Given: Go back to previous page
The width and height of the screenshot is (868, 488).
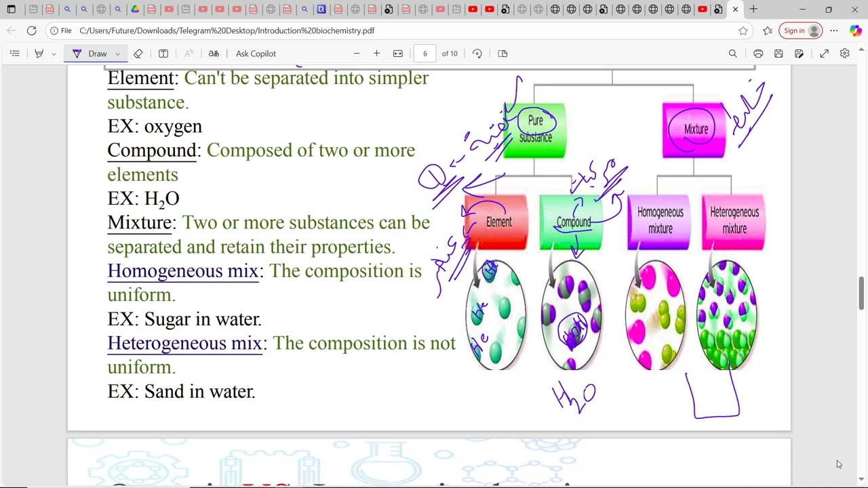Looking at the screenshot, I should [x=12, y=30].
